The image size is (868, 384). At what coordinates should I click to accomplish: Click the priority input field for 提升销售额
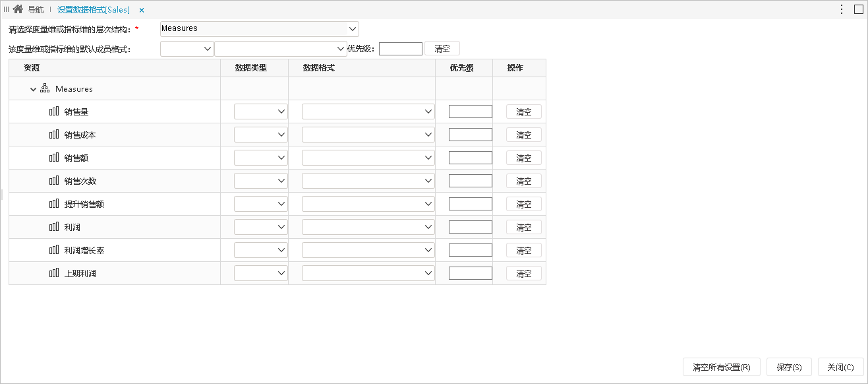tap(471, 204)
